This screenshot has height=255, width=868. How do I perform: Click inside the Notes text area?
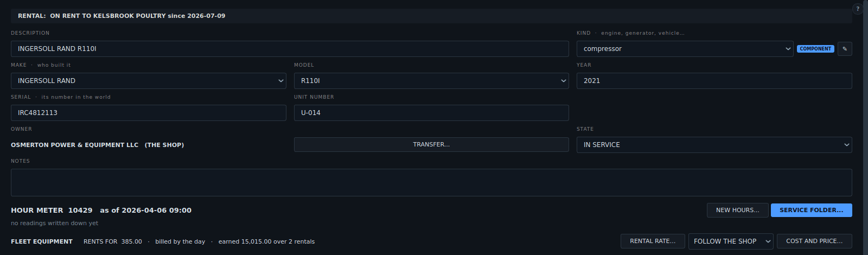click(x=431, y=182)
